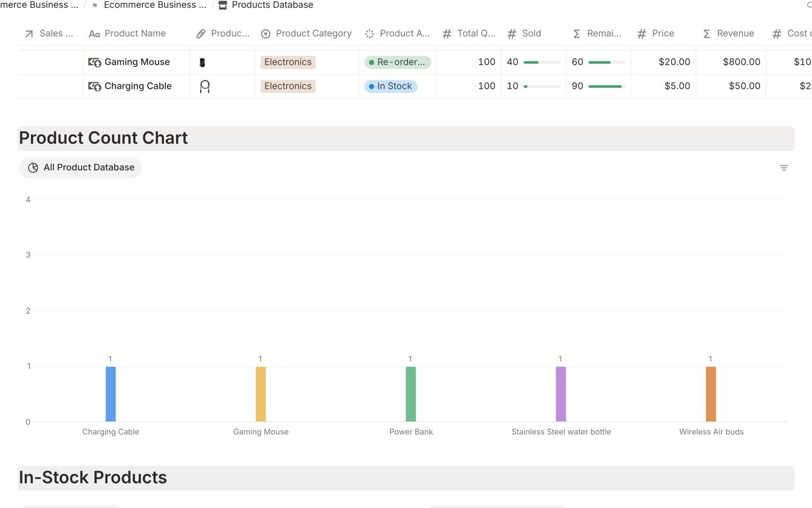The width and height of the screenshot is (812, 508).
Task: Open the Total Quantity column header menu
Action: (468, 34)
